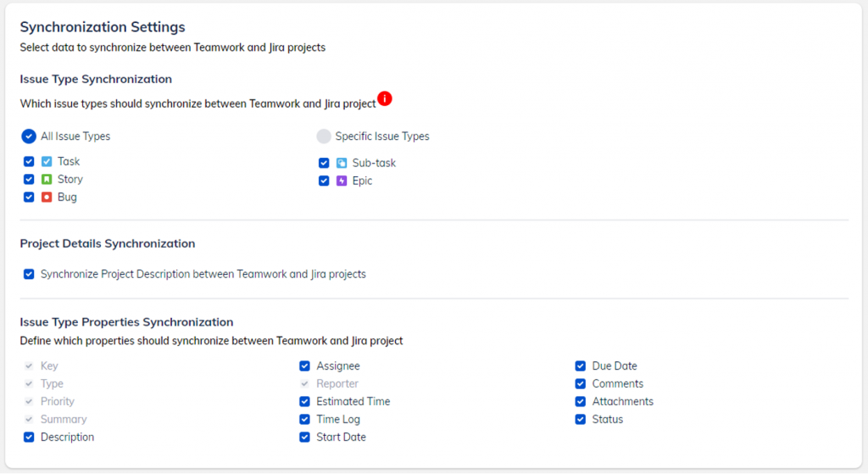Disable Estimated Time synchronization checkbox
This screenshot has height=474, width=868.
click(304, 402)
